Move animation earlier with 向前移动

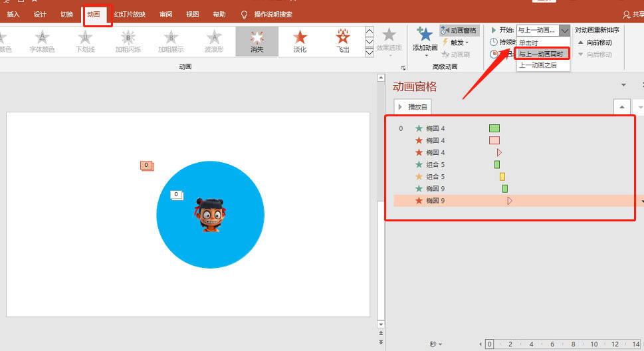(x=595, y=43)
